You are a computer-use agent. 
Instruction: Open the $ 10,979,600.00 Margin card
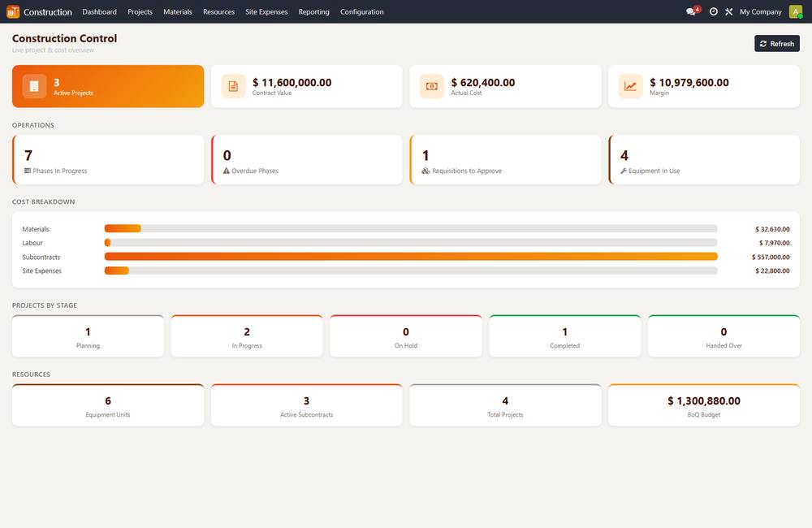[704, 86]
